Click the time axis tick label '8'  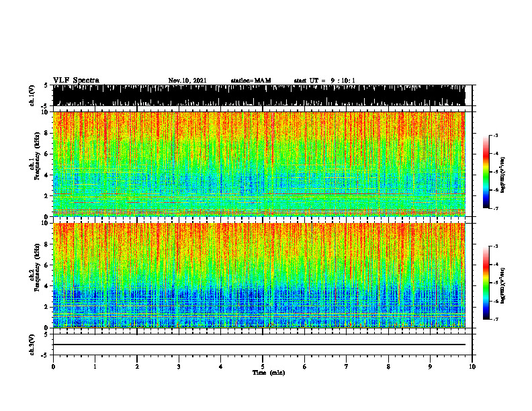point(388,367)
